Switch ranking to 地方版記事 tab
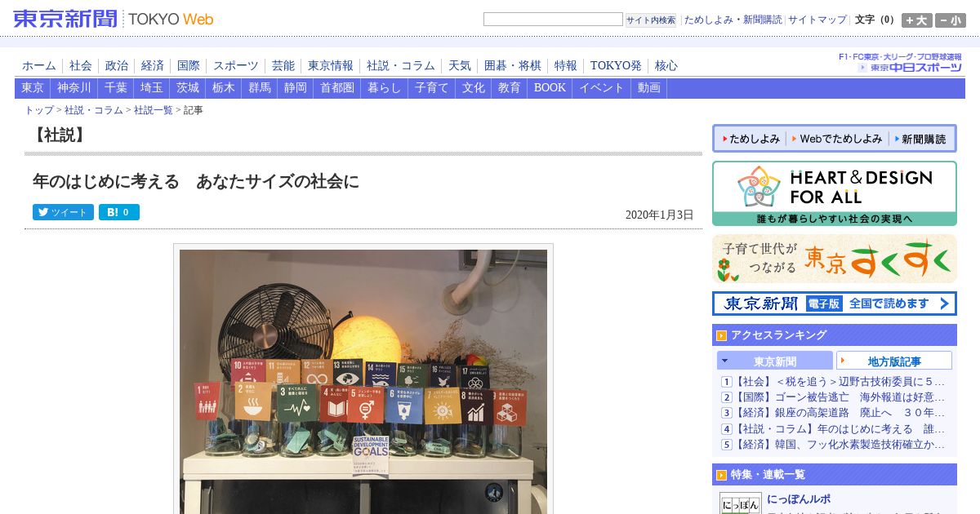Viewport: 980px width, 514px height. point(894,361)
